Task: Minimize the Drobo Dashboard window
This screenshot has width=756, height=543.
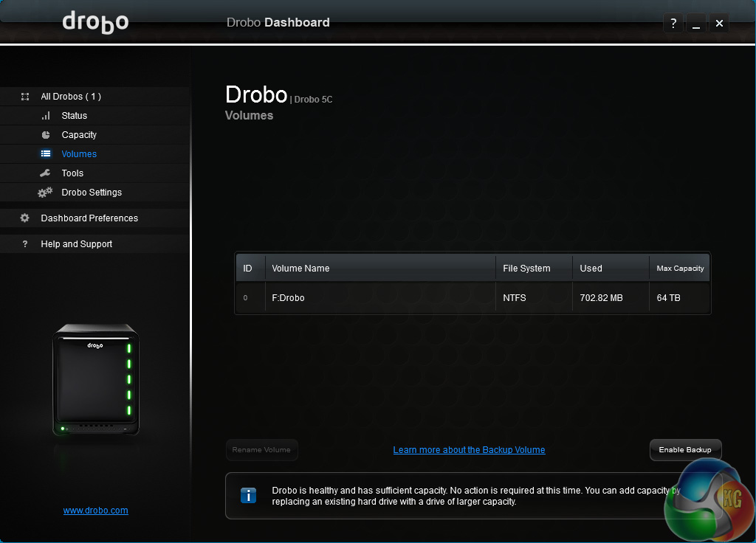Action: pyautogui.click(x=696, y=23)
